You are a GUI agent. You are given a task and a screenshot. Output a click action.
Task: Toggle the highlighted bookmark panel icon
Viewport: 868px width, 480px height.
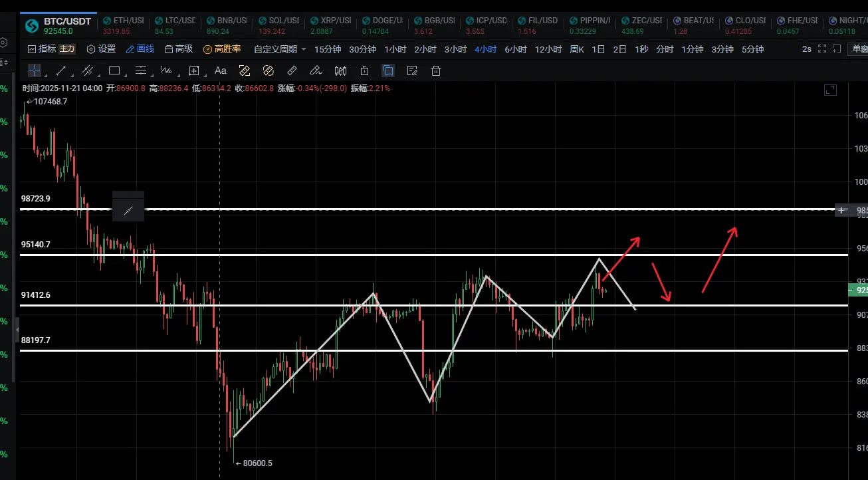click(388, 70)
